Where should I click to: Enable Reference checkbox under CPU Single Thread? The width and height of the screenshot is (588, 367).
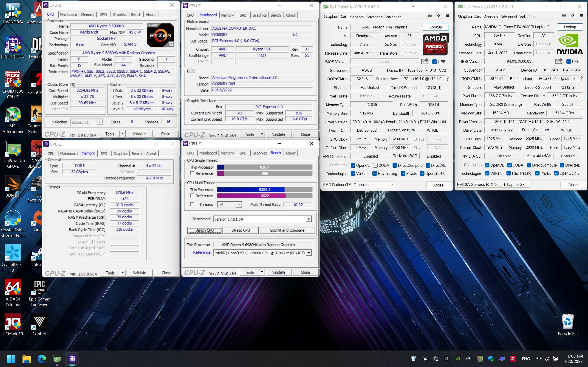pyautogui.click(x=192, y=173)
